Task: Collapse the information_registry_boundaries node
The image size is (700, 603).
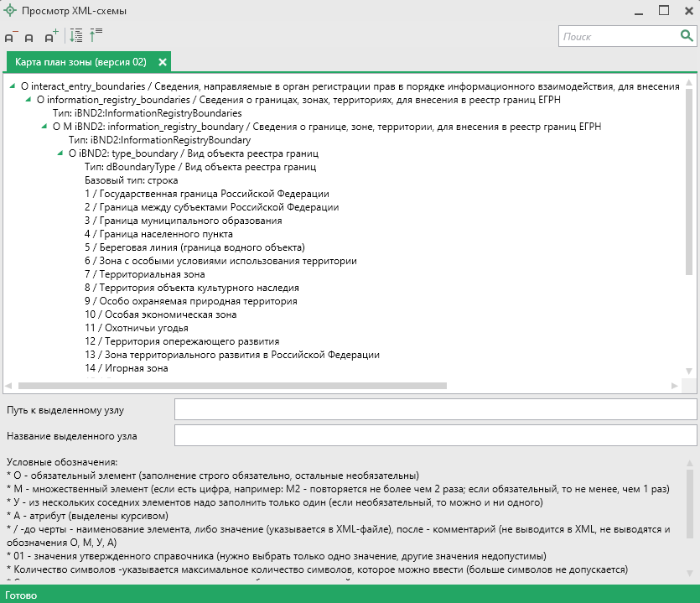Action: tap(28, 100)
